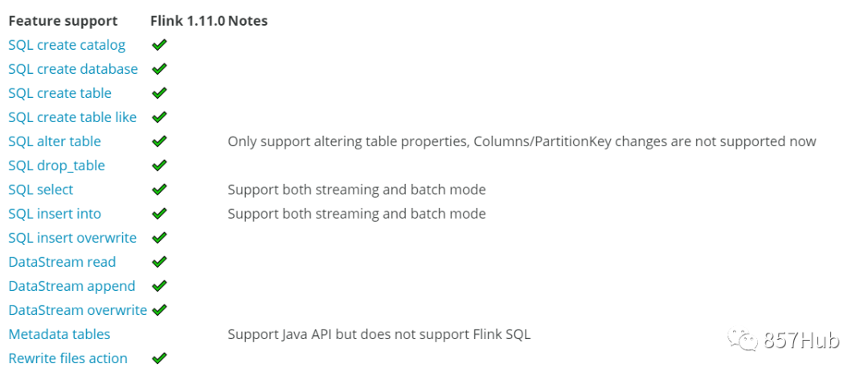Screen dimensions: 868x376
Task: Follow the SQL create table link
Action: point(59,93)
